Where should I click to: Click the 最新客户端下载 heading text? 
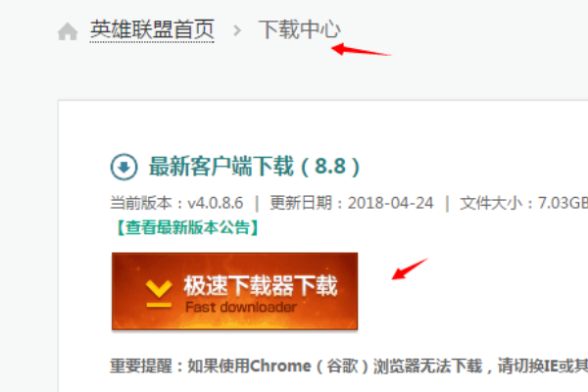pos(220,167)
